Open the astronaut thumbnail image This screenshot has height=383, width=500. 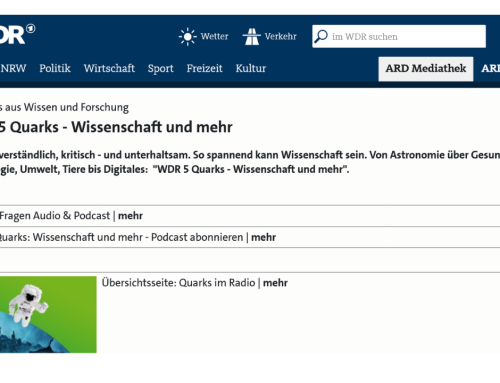coord(48,314)
